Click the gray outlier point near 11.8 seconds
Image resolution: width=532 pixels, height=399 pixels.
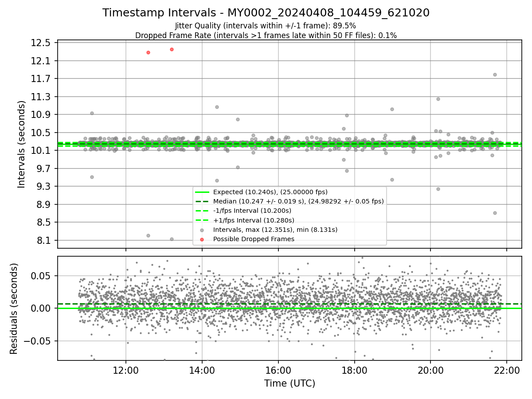495,74
